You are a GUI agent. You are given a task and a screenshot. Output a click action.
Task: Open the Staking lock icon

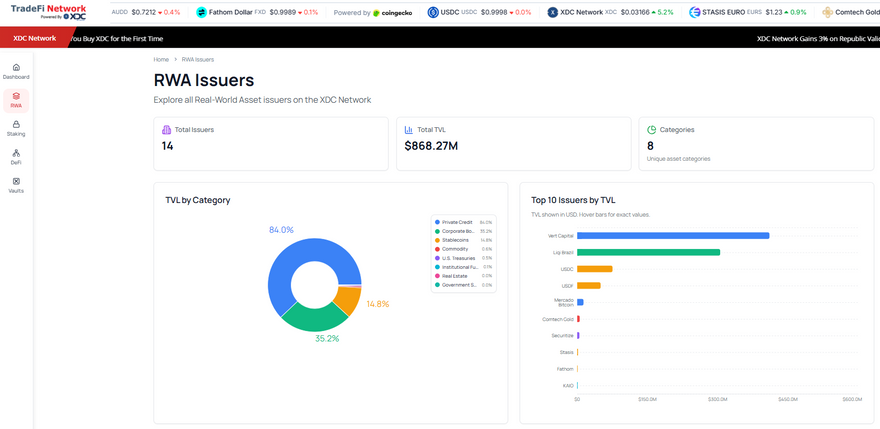click(16, 125)
